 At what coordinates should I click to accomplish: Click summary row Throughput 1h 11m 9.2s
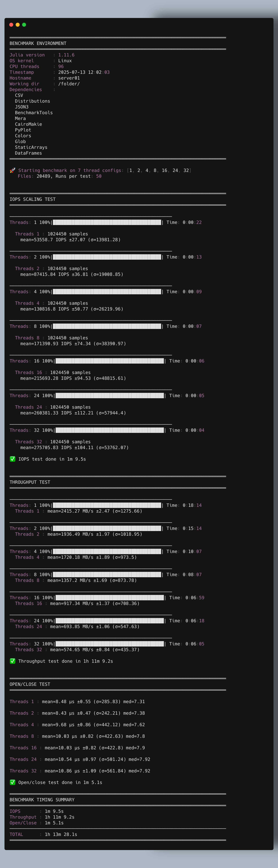coord(42,817)
